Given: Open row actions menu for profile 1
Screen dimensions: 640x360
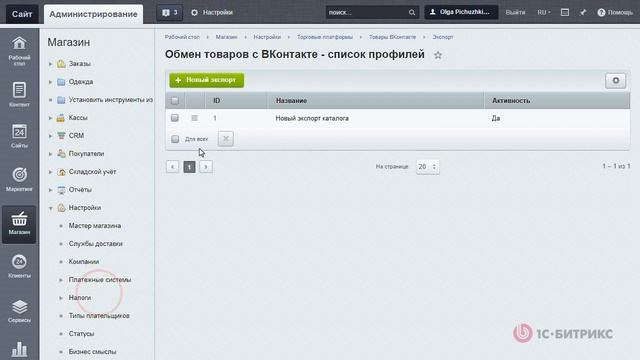Looking at the screenshot, I should pyautogui.click(x=195, y=118).
